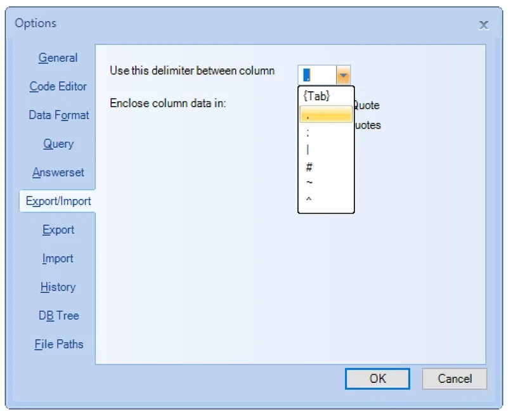Select the DB Tree category
The width and height of the screenshot is (532, 414).
coord(58,315)
